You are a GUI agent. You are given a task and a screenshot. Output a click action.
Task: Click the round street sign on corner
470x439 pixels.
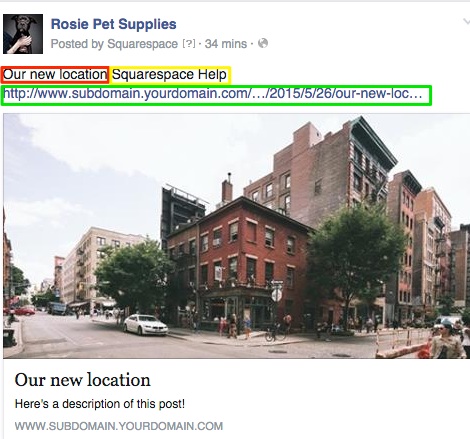pyautogui.click(x=277, y=295)
